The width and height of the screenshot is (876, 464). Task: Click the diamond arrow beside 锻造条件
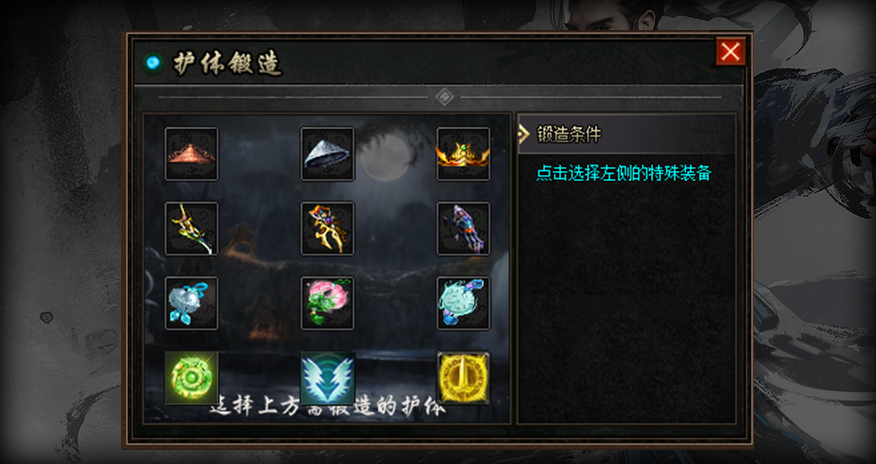[x=523, y=134]
